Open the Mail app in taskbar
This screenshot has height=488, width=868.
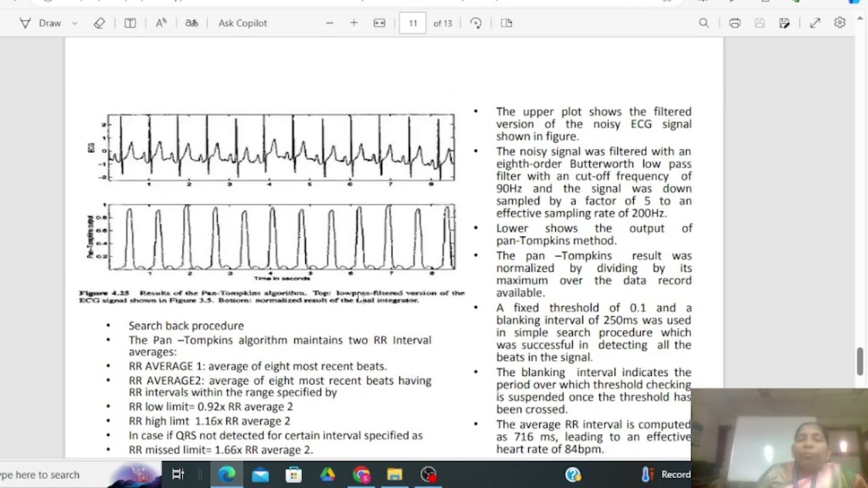point(260,474)
